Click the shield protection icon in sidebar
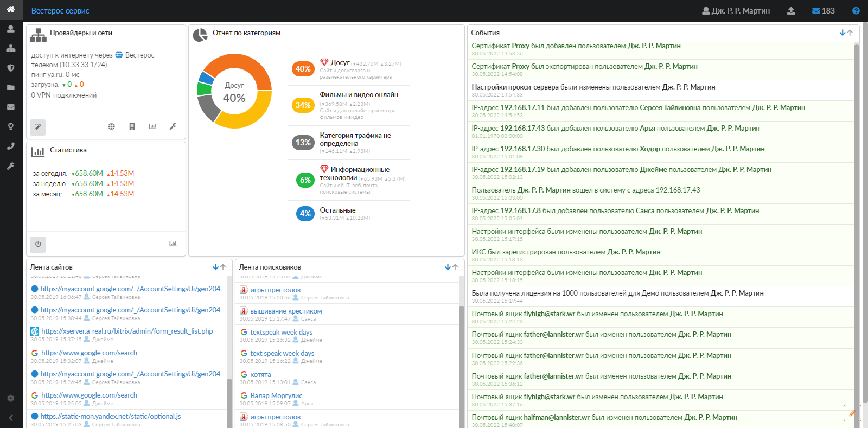The image size is (868, 428). tap(10, 68)
